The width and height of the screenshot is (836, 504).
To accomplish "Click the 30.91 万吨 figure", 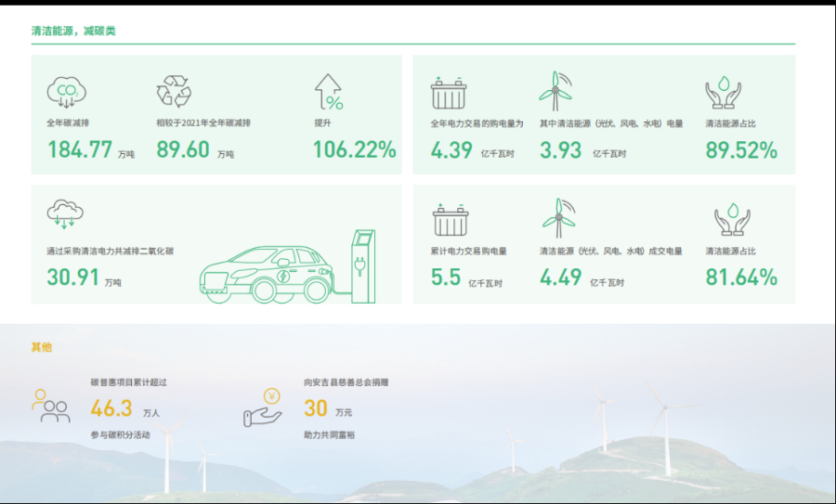I will pos(72,277).
